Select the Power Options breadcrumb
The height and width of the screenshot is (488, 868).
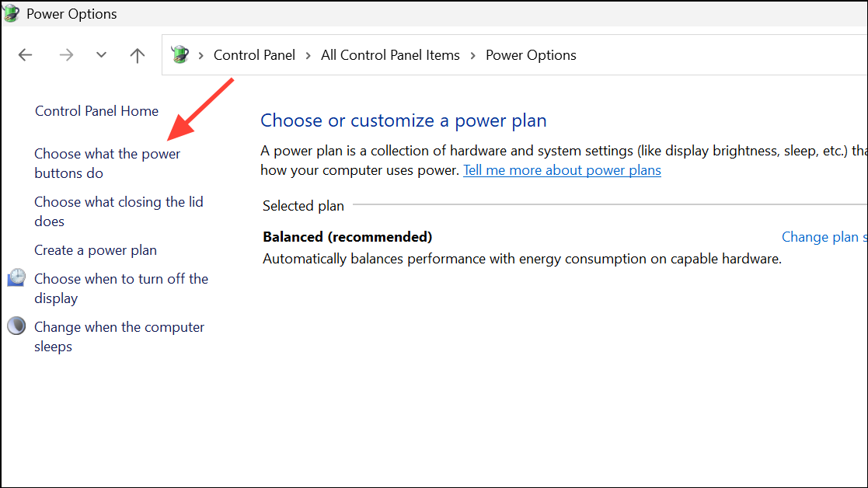click(x=531, y=55)
